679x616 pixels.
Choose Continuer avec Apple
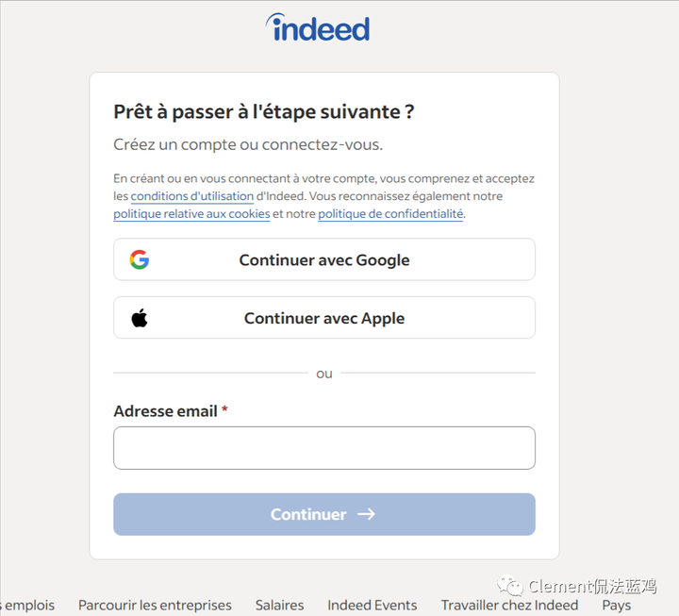coord(323,318)
